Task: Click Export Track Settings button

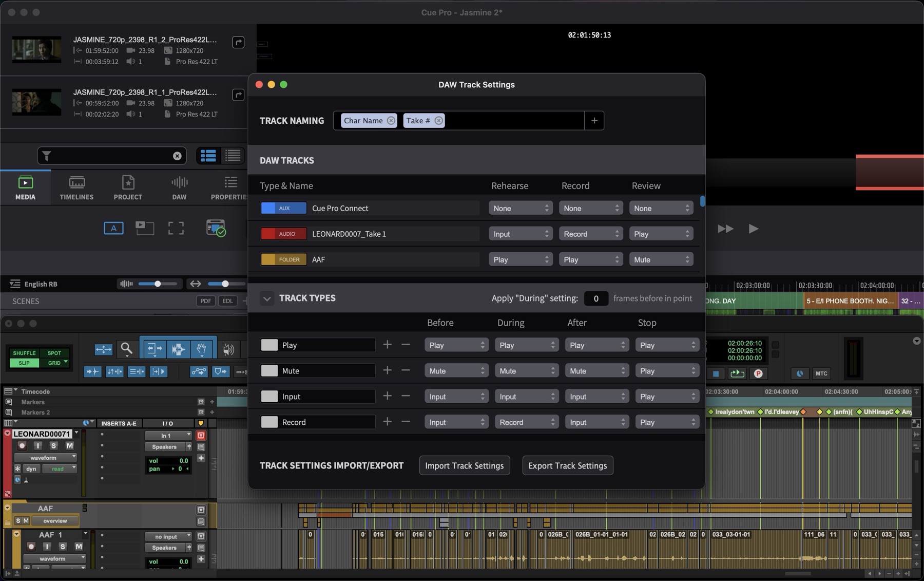Action: click(x=568, y=465)
